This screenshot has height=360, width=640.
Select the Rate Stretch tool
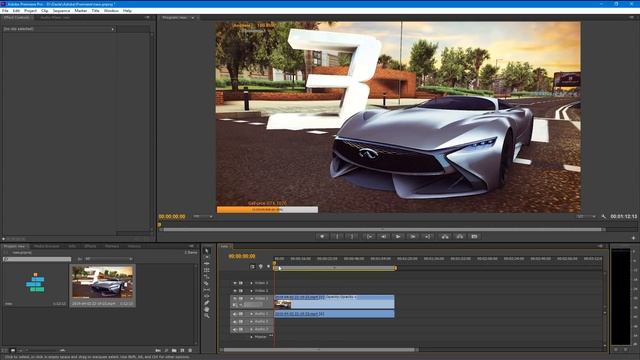[x=207, y=277]
